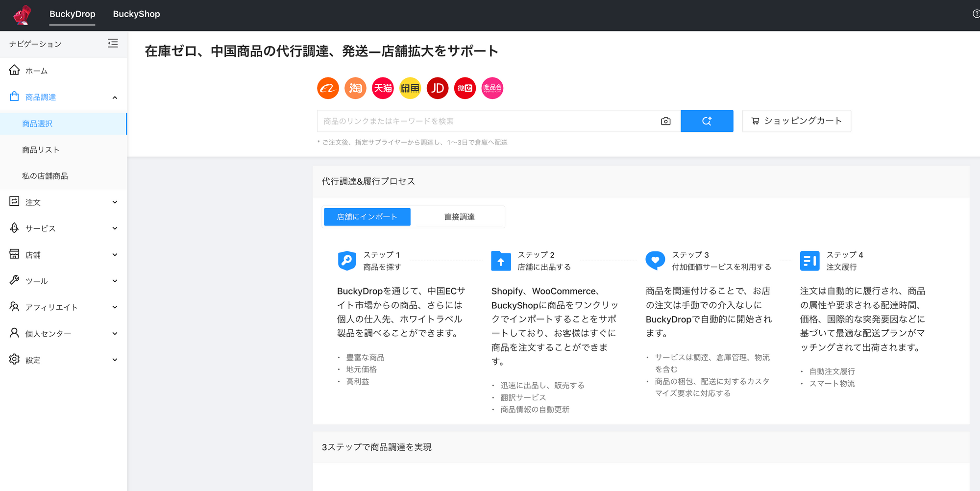
Task: Collapse the navigation sidebar menu icon
Action: (113, 44)
